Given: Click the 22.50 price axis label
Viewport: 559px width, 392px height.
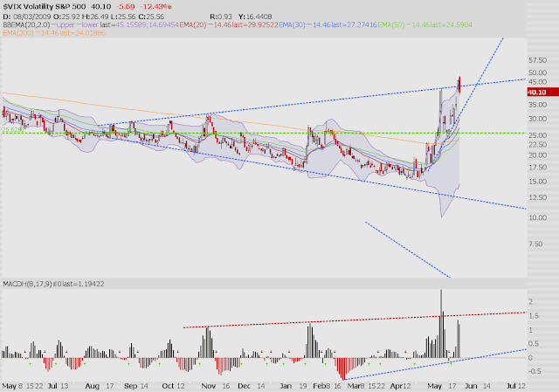Looking at the screenshot, I should click(x=538, y=145).
